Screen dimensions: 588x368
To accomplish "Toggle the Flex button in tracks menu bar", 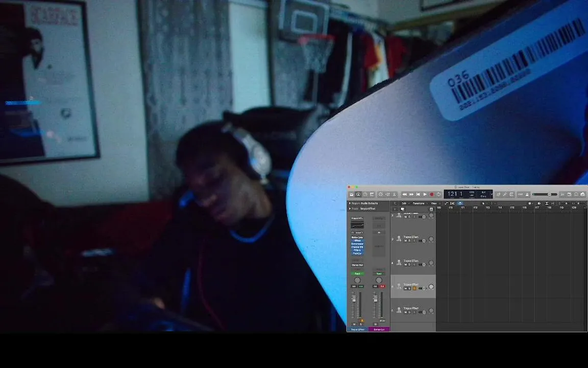I will click(x=452, y=203).
